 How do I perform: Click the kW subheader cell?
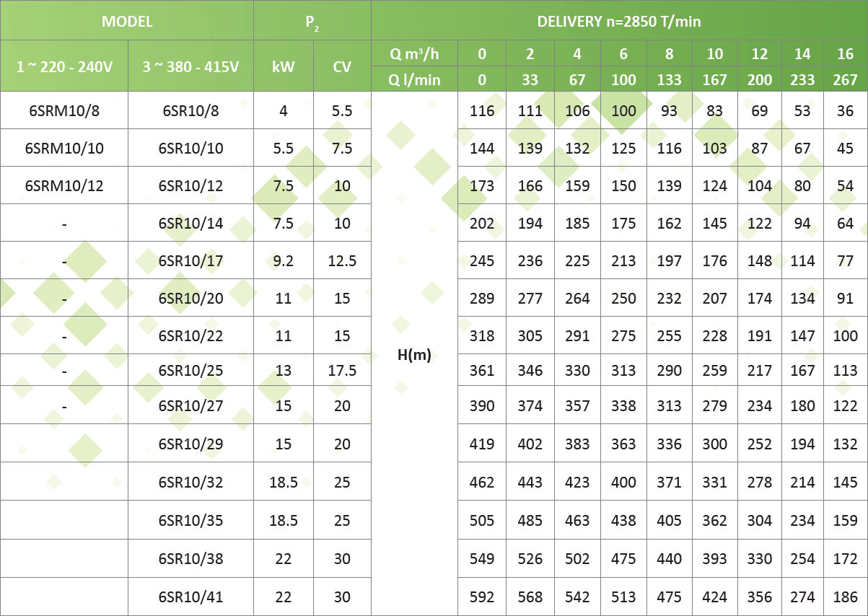pyautogui.click(x=284, y=66)
